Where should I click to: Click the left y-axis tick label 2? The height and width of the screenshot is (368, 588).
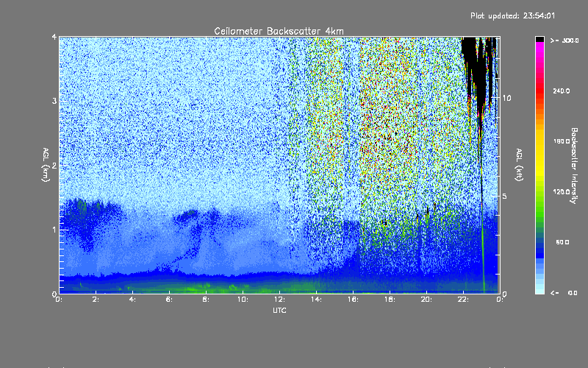point(54,165)
